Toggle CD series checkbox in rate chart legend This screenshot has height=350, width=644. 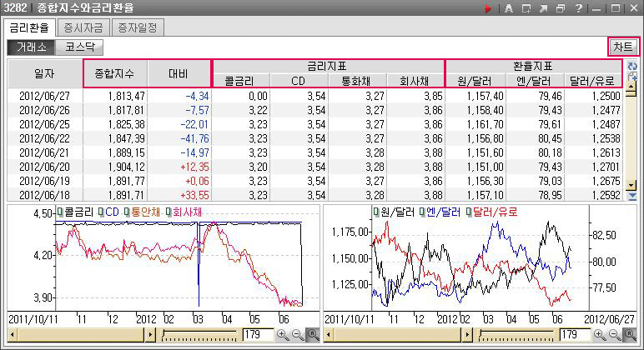tap(101, 212)
